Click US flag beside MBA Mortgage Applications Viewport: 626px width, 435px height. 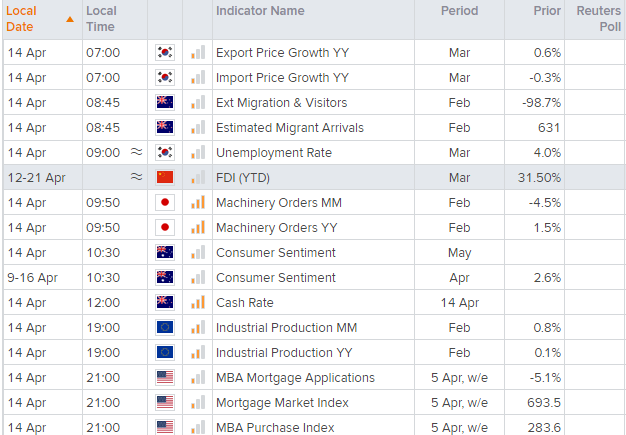pyautogui.click(x=165, y=378)
